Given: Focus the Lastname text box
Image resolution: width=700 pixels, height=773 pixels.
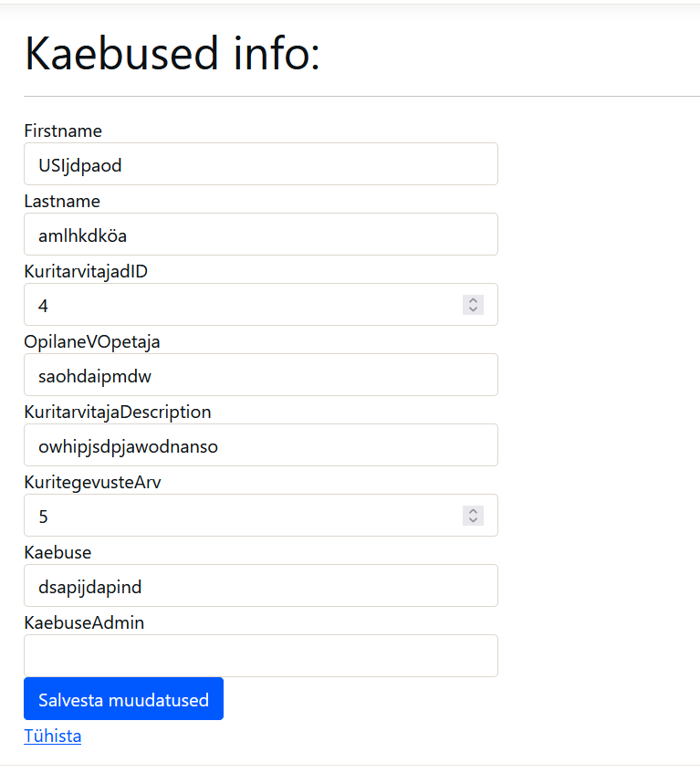Looking at the screenshot, I should click(x=260, y=235).
